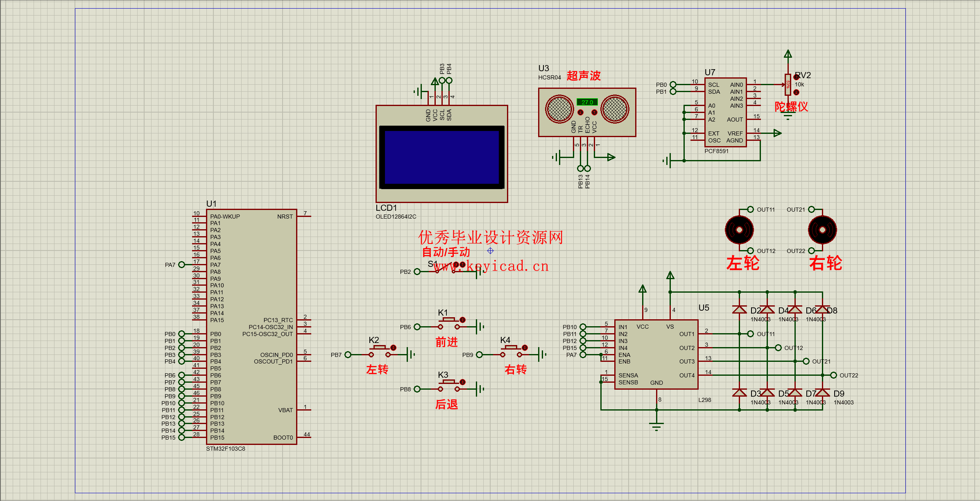Select the PCF8591 chip U7
The height and width of the screenshot is (501, 980).
[x=725, y=112]
